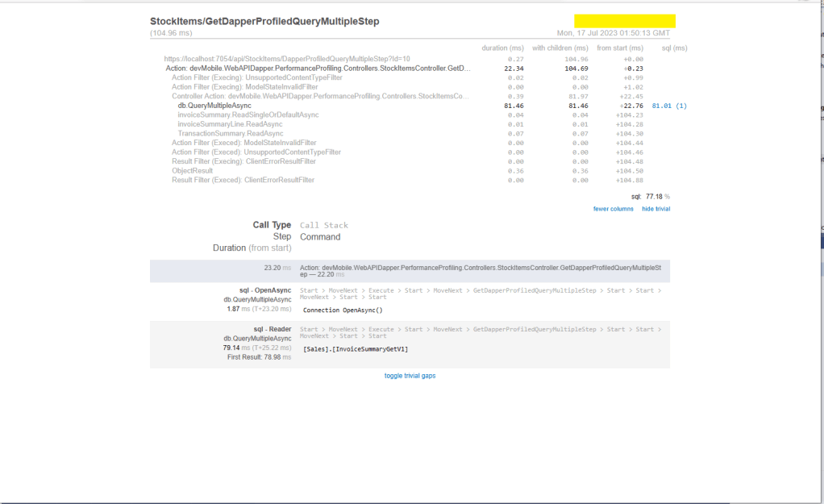Click the StockItems/GetDapperProfiledQueryMultipleStep page title

(x=264, y=22)
